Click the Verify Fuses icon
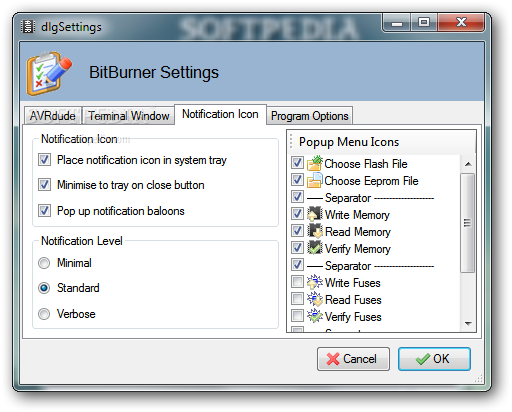Screen dimensions: 512x412 point(315,316)
